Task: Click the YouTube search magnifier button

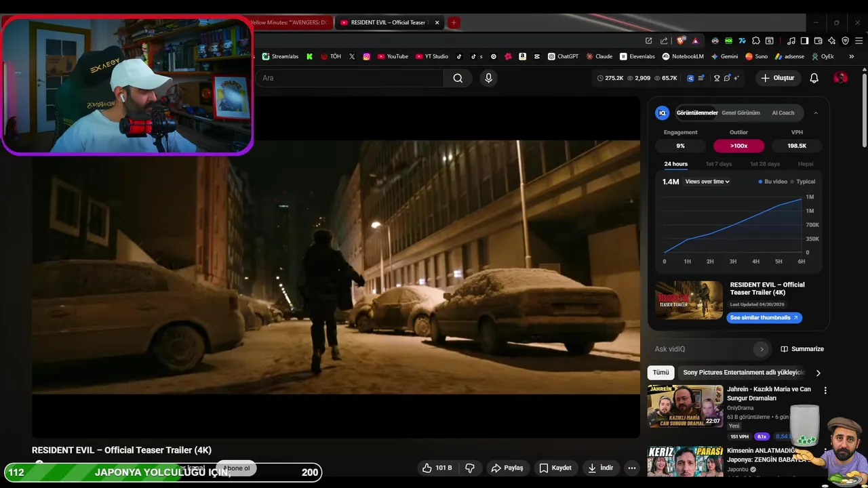Action: [458, 78]
